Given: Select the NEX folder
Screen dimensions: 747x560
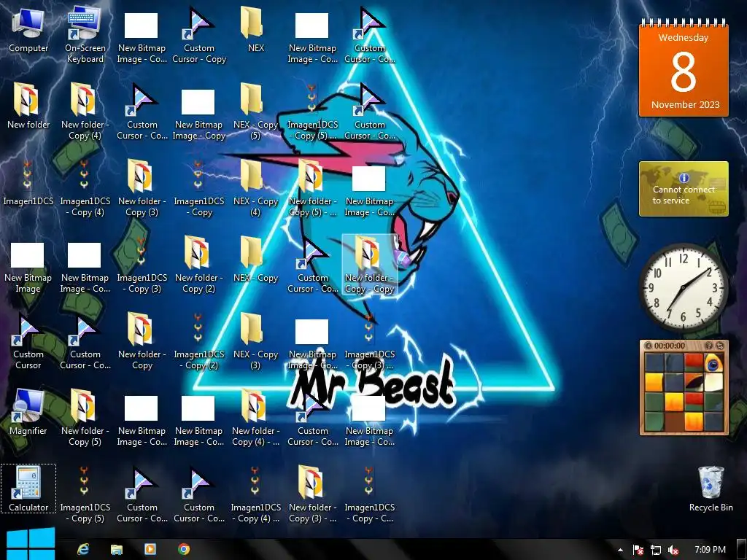Looking at the screenshot, I should [x=255, y=30].
